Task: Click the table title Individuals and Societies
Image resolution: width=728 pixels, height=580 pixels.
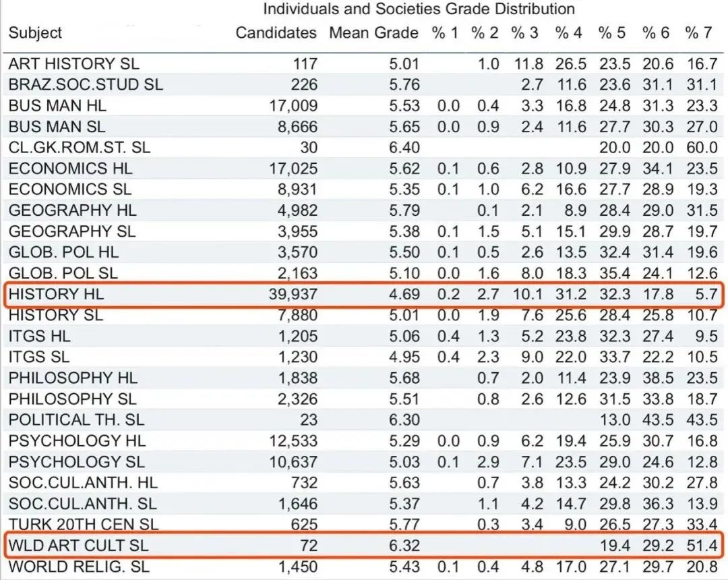Action: pos(419,9)
